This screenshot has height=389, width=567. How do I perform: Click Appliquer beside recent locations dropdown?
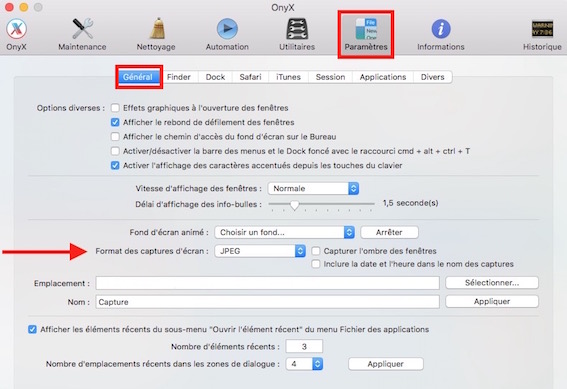click(x=386, y=364)
